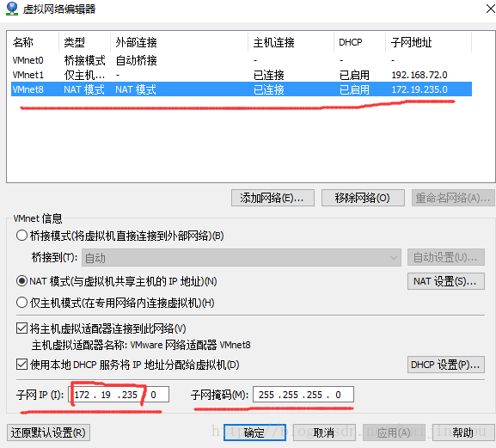Click 已启用 DHCP cell in VMnet1 row

pyautogui.click(x=354, y=75)
